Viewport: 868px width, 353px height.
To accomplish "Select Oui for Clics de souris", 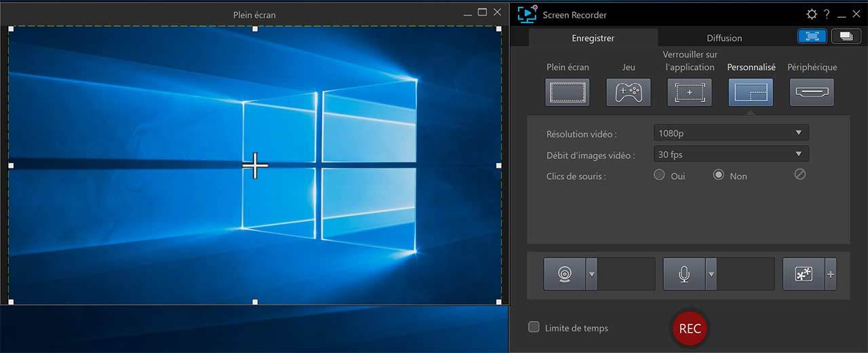I will pyautogui.click(x=659, y=174).
